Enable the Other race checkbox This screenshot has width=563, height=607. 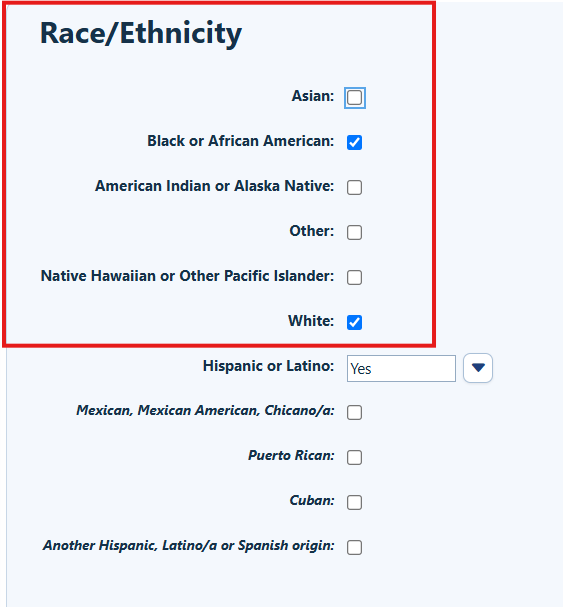click(354, 232)
